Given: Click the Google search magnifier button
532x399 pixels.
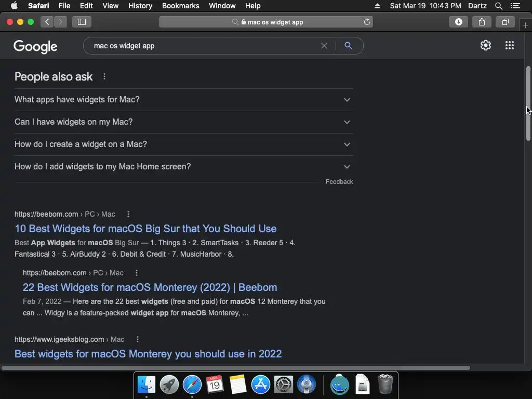Looking at the screenshot, I should point(348,46).
